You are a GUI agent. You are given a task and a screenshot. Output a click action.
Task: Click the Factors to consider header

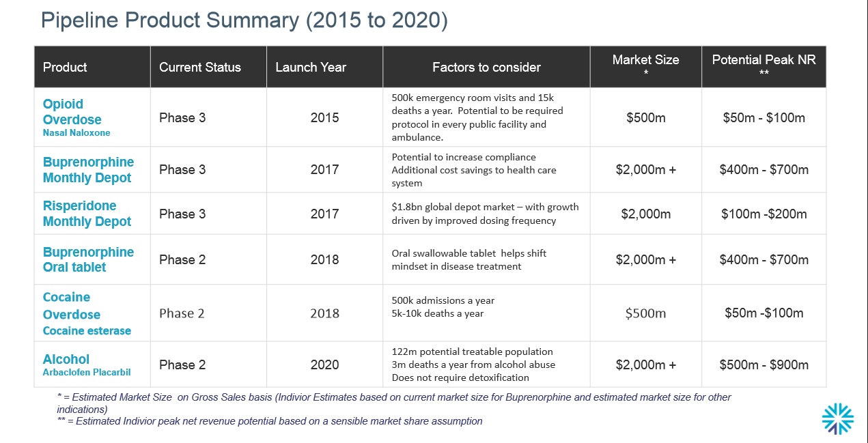click(x=486, y=67)
